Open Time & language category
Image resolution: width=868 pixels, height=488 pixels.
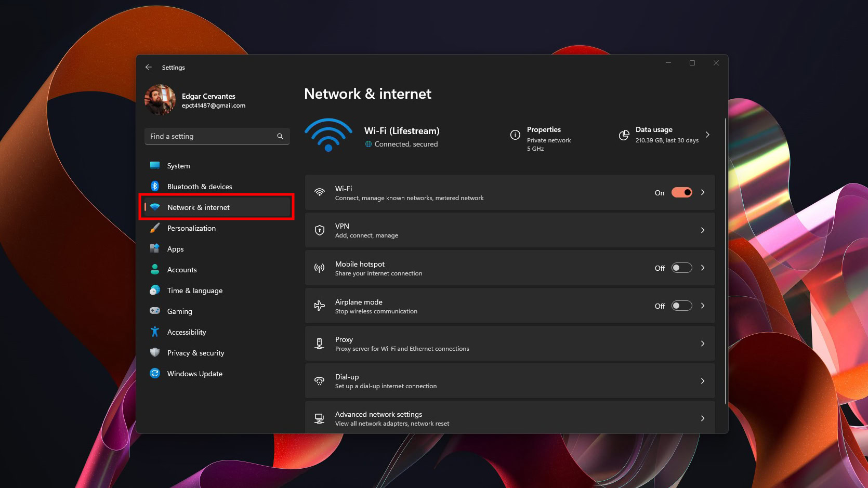217,291
